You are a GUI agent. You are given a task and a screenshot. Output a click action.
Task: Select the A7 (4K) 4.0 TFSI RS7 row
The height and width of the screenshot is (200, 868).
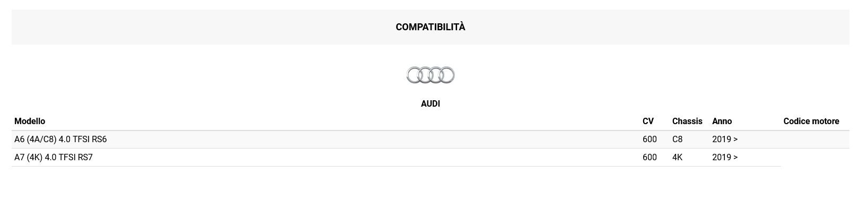(396, 158)
